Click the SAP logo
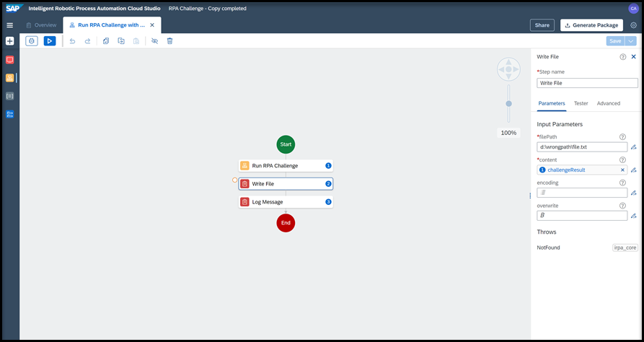The width and height of the screenshot is (644, 342). point(15,8)
